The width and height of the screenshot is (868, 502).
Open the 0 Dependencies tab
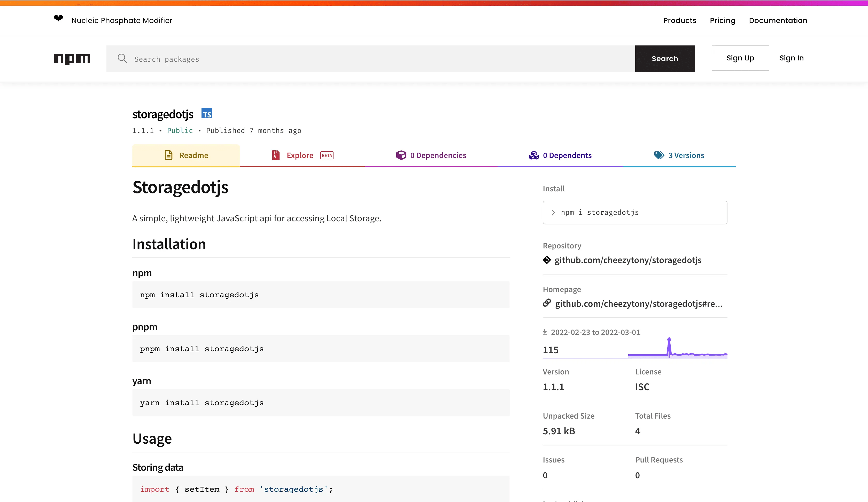coord(431,155)
